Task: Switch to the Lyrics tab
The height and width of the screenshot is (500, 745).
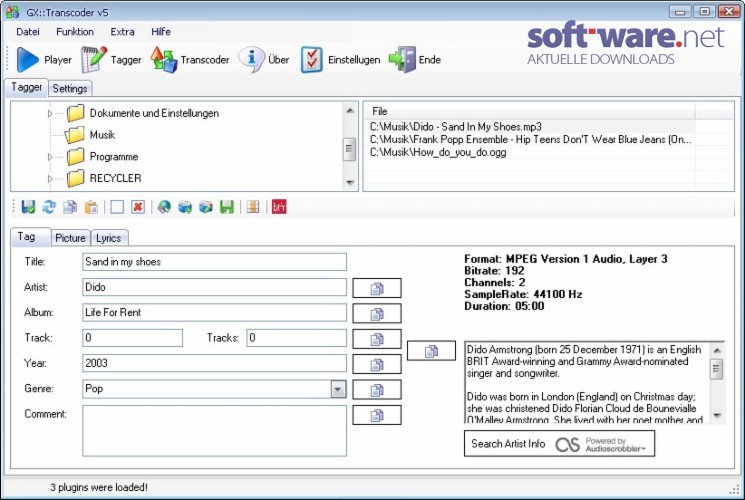Action: (108, 238)
